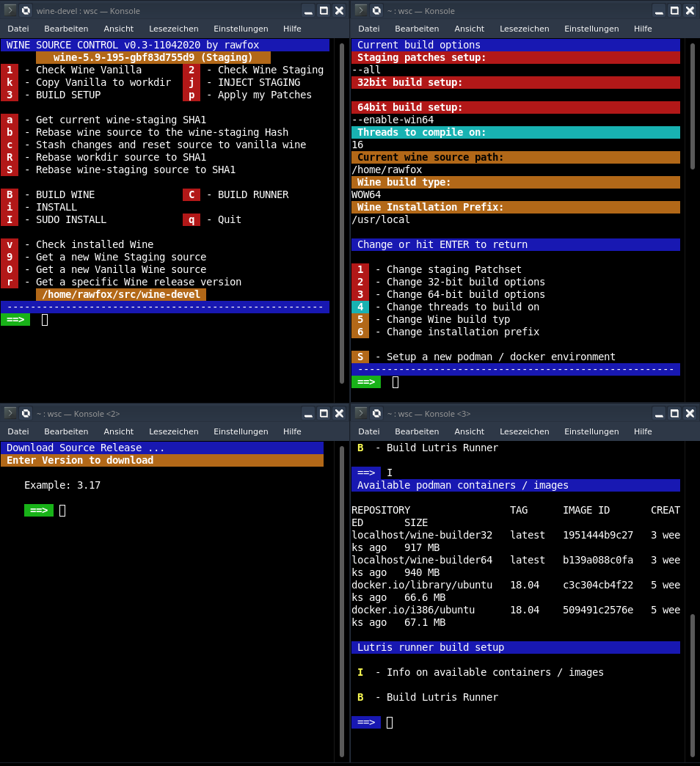Screen dimensions: 700x766
Task: Open Hilfe menu in wine-devel Konsole window
Action: [x=292, y=29]
